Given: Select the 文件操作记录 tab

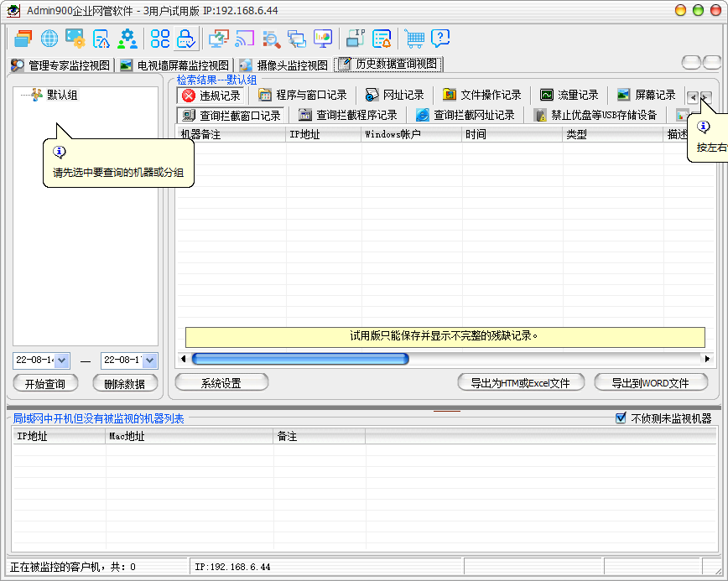Looking at the screenshot, I should tap(482, 95).
